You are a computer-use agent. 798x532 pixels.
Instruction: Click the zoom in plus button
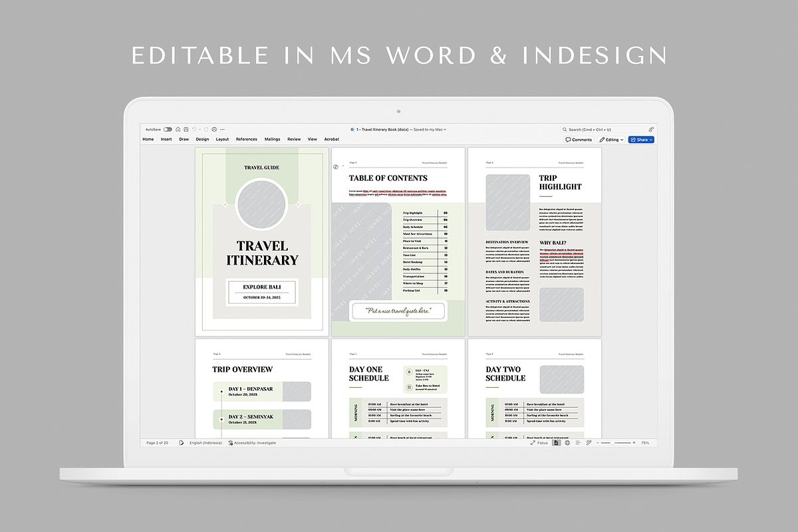click(x=634, y=443)
